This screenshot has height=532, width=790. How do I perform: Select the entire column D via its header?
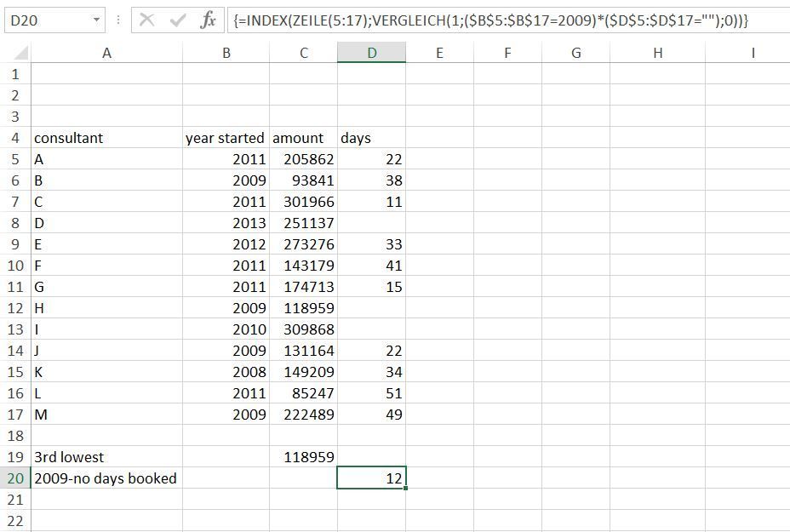point(372,53)
